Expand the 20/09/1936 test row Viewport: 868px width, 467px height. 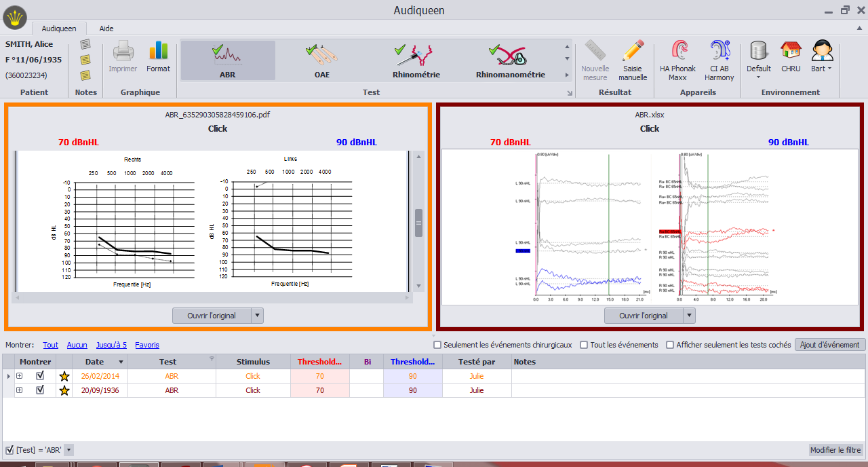tap(21, 390)
